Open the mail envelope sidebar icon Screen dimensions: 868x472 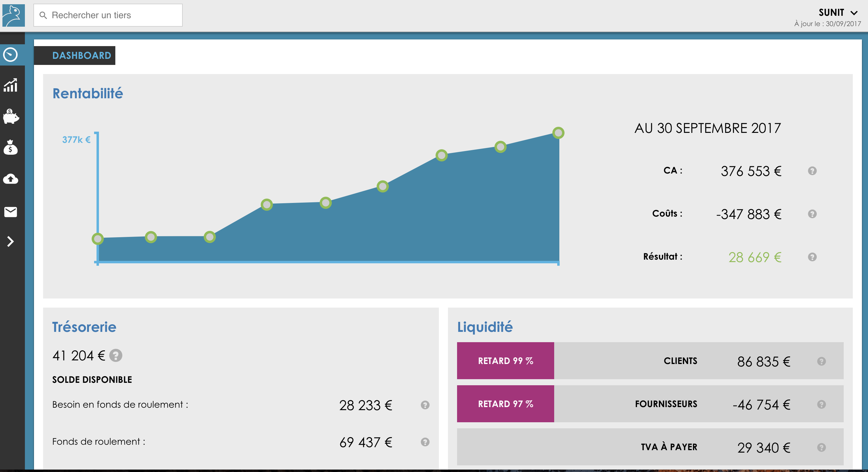click(x=10, y=211)
